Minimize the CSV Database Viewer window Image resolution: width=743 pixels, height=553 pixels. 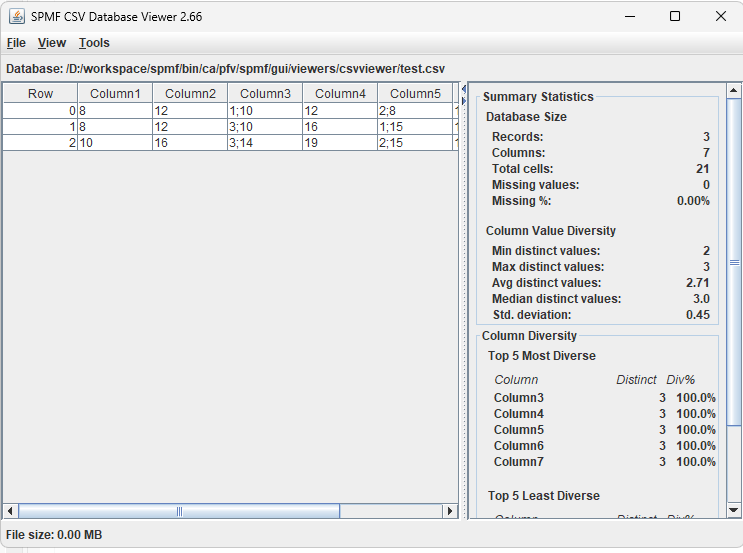[630, 16]
